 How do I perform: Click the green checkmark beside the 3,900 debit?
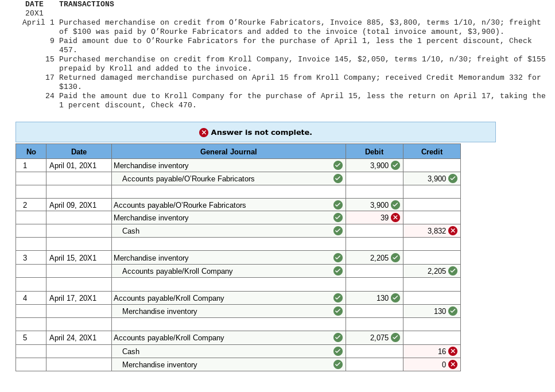395,165
